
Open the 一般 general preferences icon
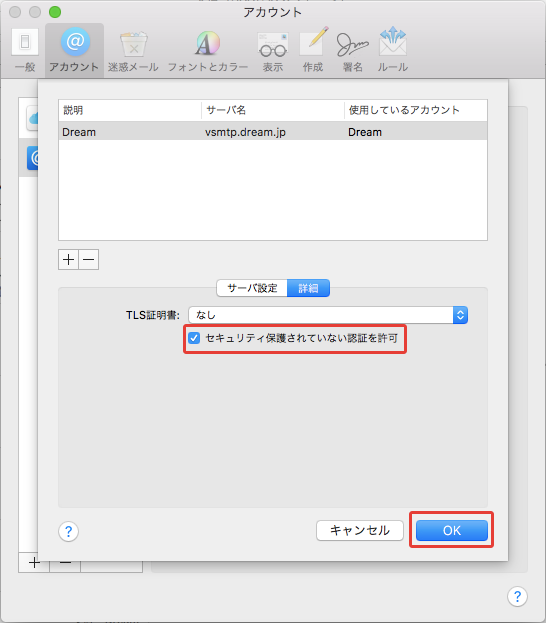(x=25, y=50)
